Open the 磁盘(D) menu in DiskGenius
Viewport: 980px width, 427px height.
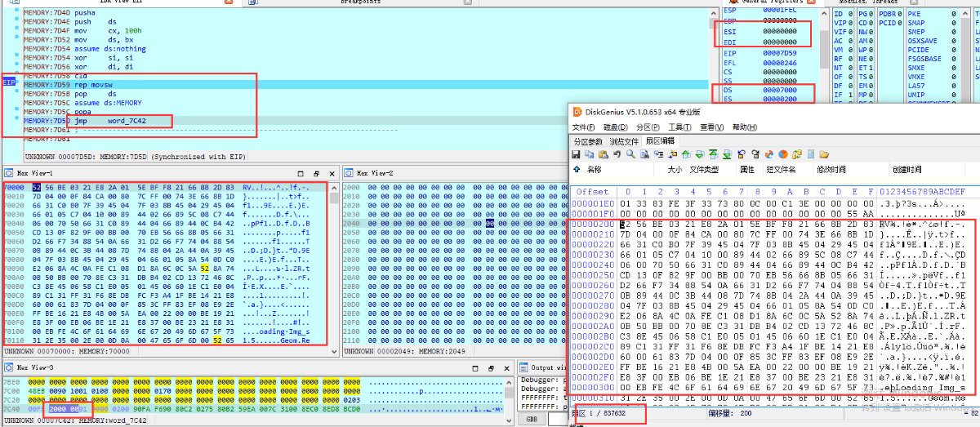point(615,127)
